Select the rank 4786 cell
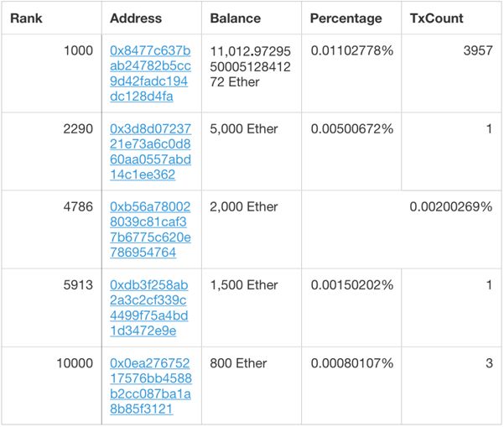Screen dimensions: 504x427 tap(52, 230)
